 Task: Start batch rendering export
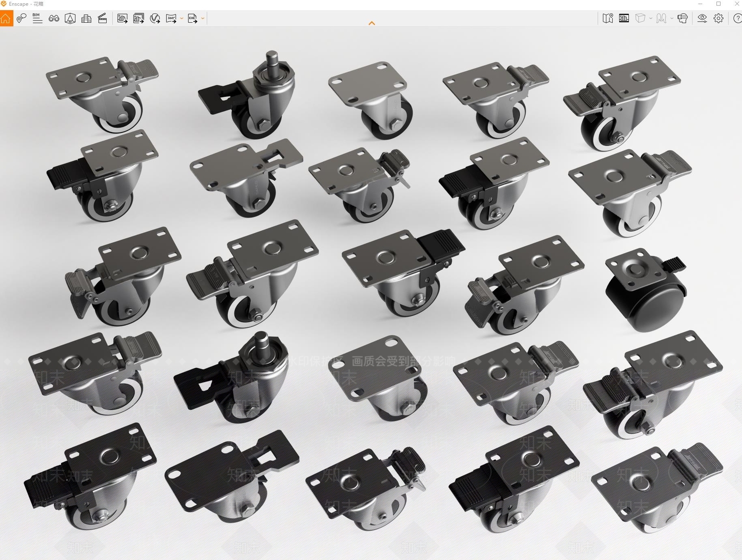pyautogui.click(x=139, y=19)
